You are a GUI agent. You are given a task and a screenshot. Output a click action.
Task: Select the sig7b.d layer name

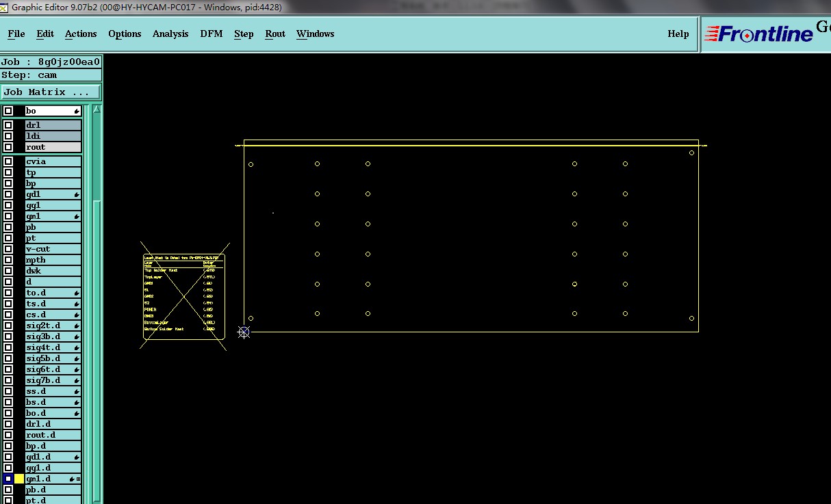point(53,380)
